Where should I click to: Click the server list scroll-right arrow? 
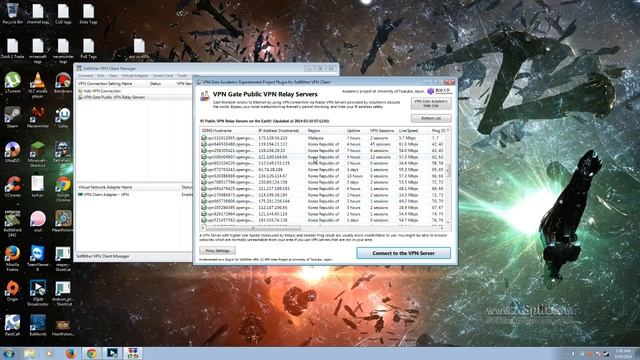coord(443,228)
